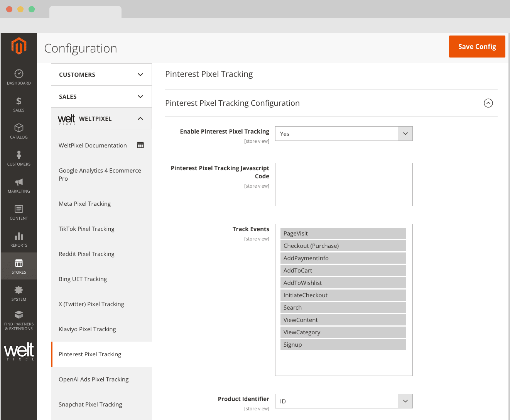Open Snapchat Pixel Tracking settings
510x420 pixels.
pos(90,405)
